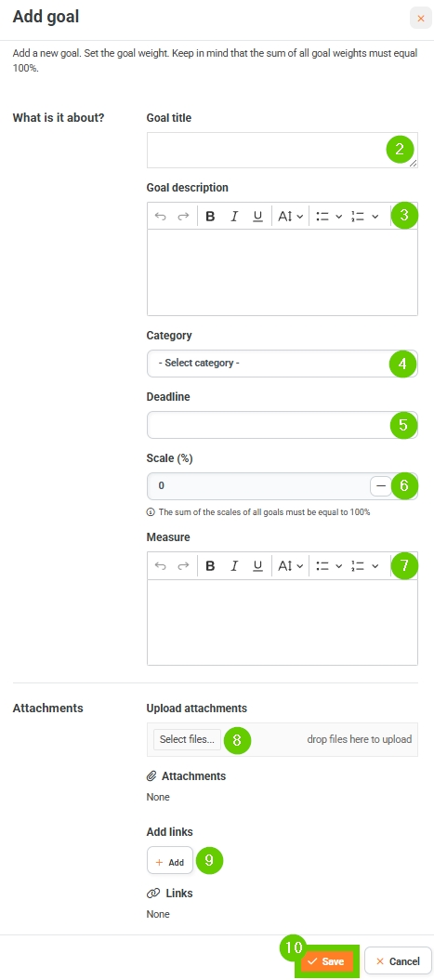Click the Select files button
The image size is (434, 980).
click(x=187, y=739)
